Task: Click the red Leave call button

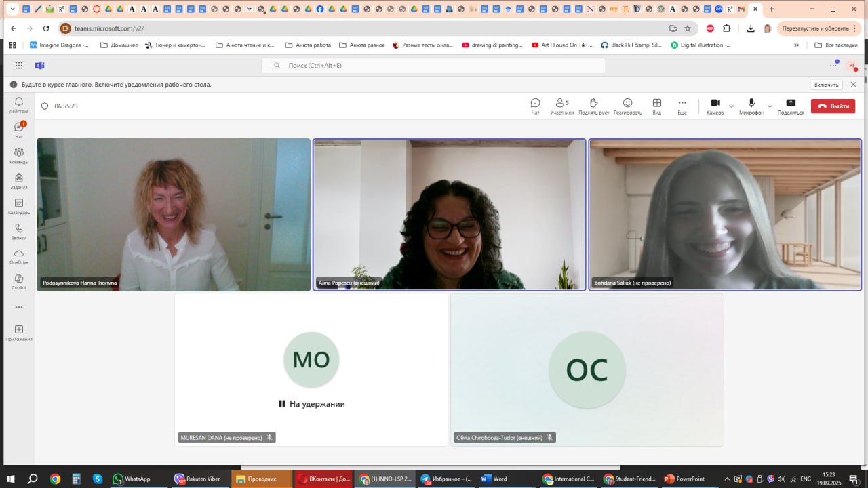Action: [x=833, y=106]
